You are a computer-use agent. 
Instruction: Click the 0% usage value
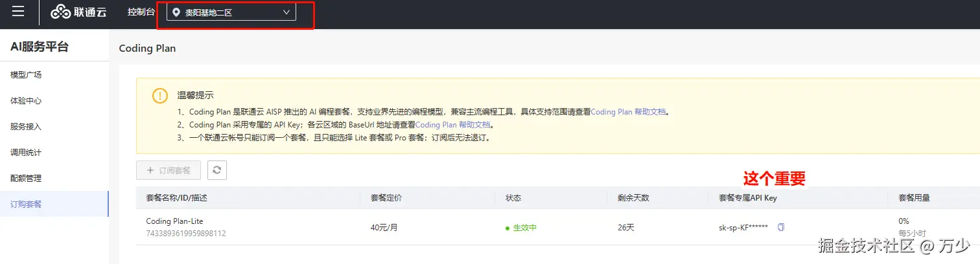[x=904, y=221]
